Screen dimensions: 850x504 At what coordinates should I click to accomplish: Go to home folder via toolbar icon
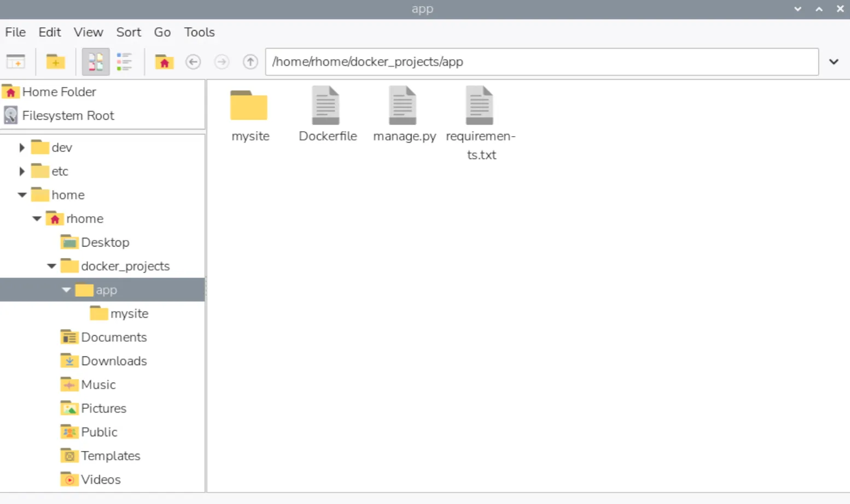pos(164,62)
